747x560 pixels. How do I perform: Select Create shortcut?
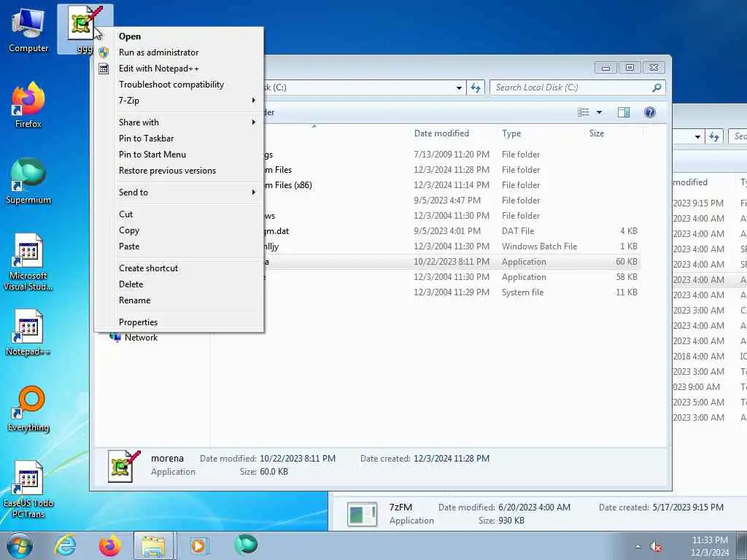coord(179,268)
